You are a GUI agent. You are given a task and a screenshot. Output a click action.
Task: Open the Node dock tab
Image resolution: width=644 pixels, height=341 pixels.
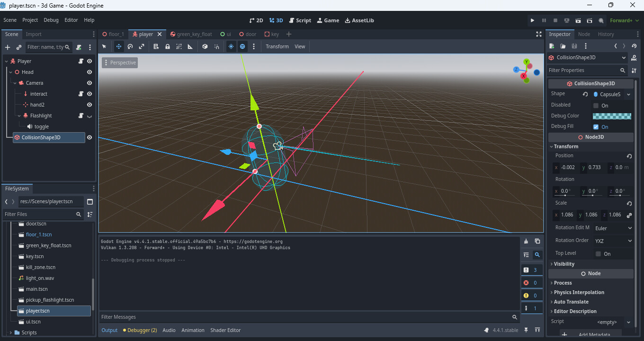click(584, 34)
